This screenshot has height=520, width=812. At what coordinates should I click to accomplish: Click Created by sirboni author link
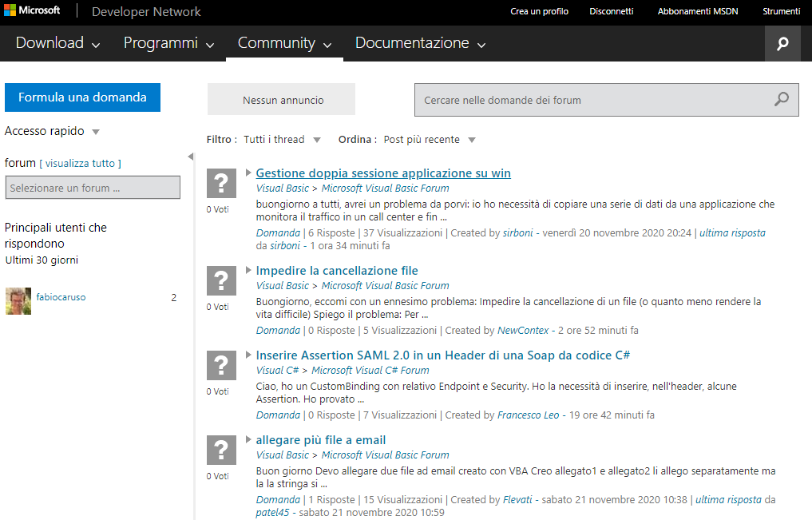pyautogui.click(x=518, y=233)
